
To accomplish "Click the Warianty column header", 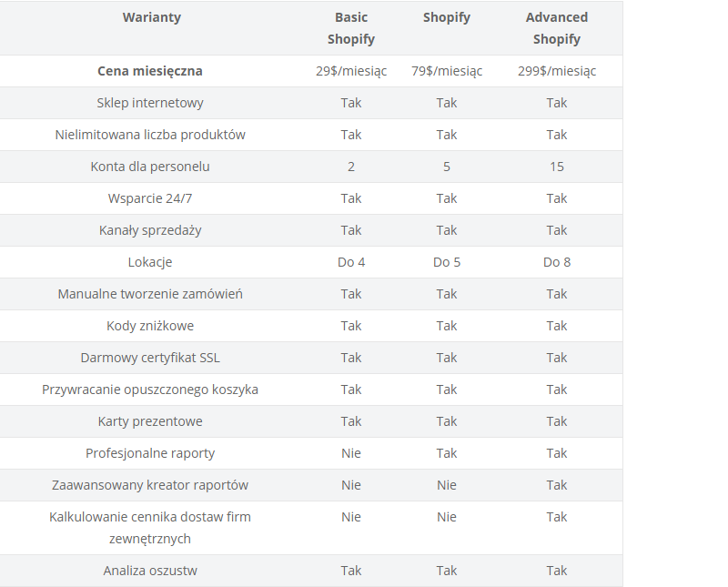I will coord(151,17).
